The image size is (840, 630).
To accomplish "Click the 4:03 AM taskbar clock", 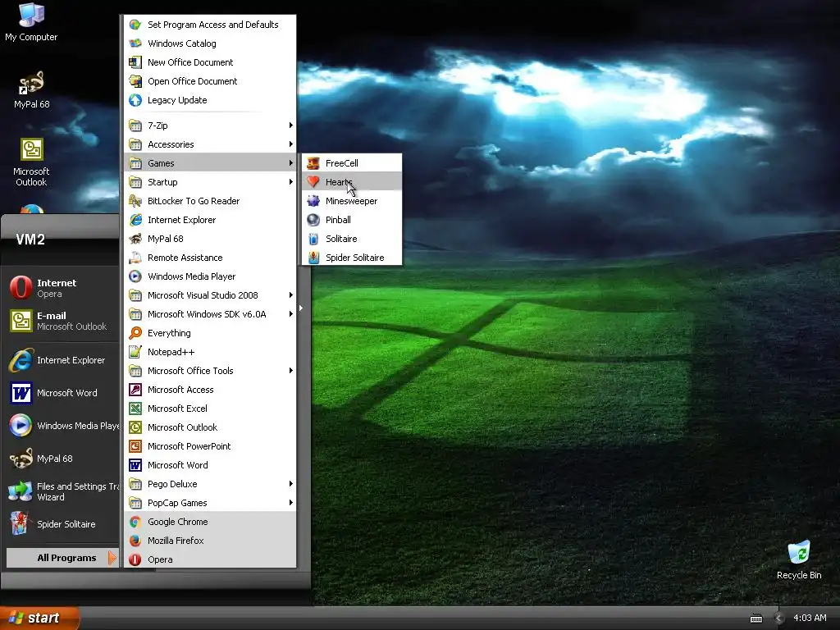I will click(x=810, y=618).
